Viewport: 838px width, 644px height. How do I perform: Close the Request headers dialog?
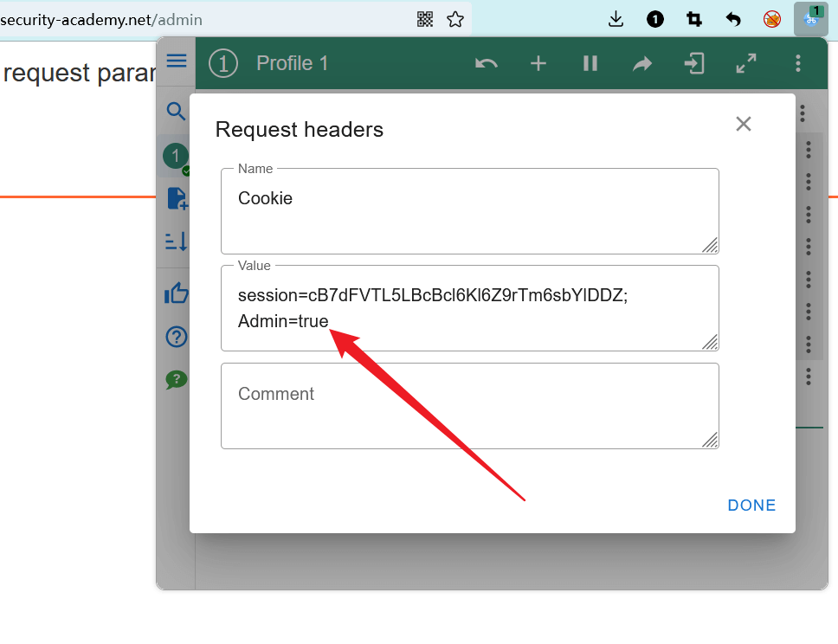(743, 124)
